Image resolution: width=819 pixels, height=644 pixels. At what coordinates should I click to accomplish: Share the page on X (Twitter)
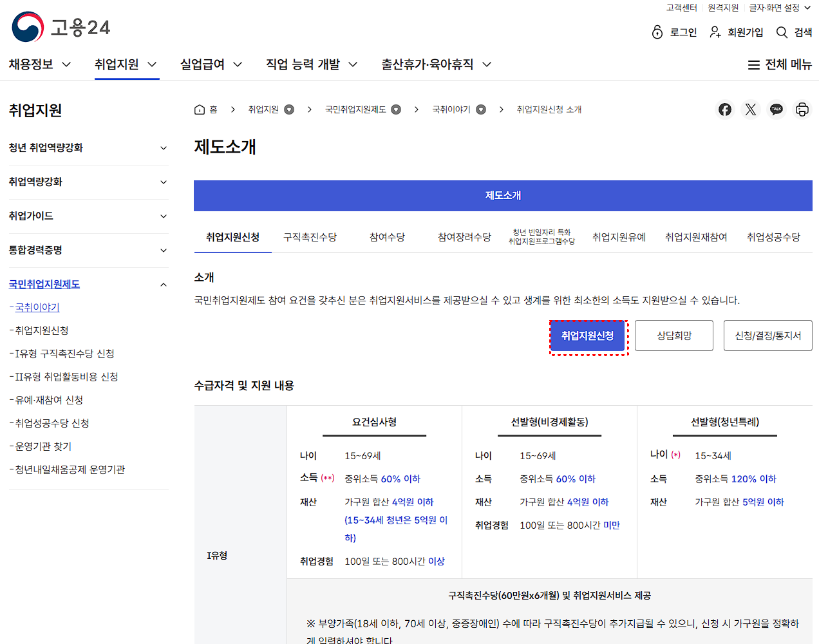coord(751,109)
